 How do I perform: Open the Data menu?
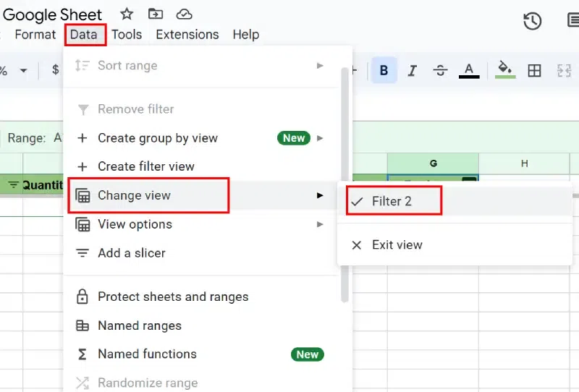84,34
